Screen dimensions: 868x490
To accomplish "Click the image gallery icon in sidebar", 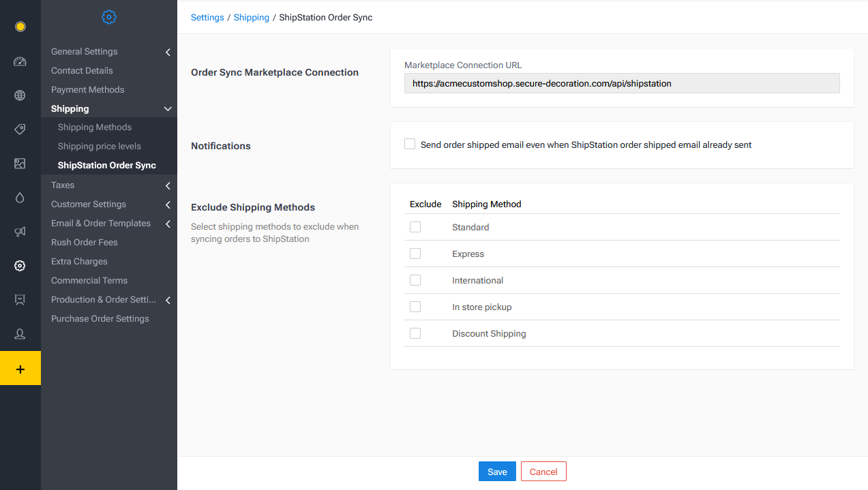I will coord(20,164).
